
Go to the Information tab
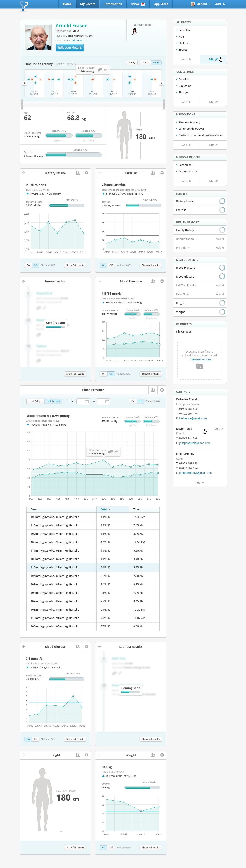(x=113, y=4)
